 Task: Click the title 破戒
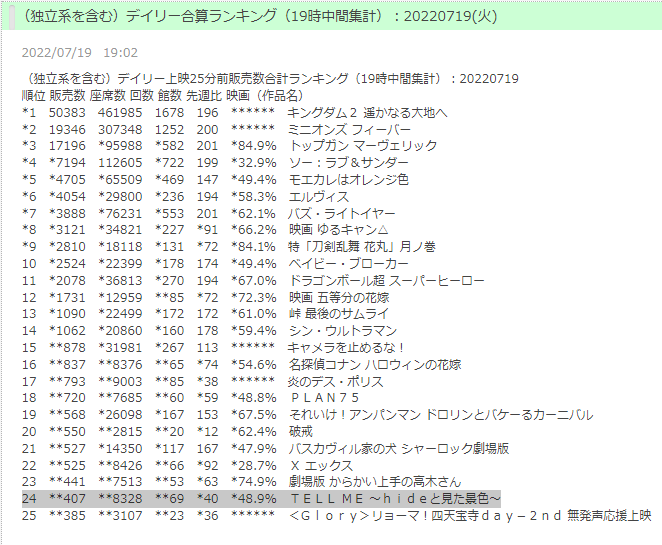coord(301,431)
